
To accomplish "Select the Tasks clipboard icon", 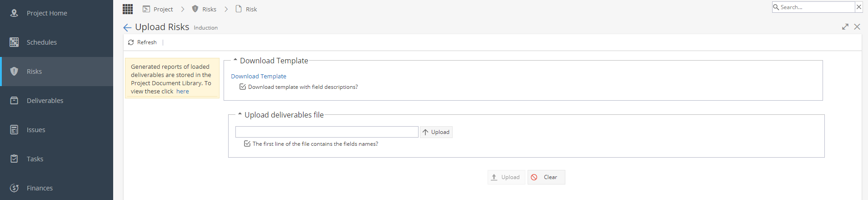I will click(x=14, y=159).
